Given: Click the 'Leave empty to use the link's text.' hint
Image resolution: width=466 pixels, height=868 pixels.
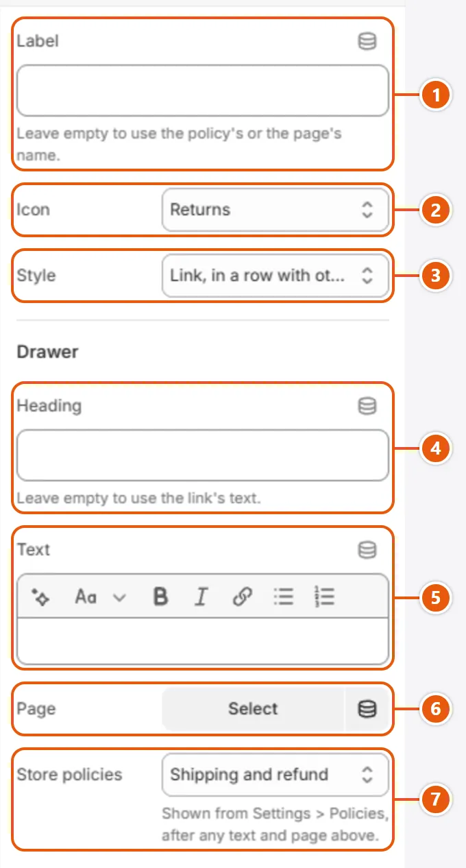Looking at the screenshot, I should [x=139, y=498].
